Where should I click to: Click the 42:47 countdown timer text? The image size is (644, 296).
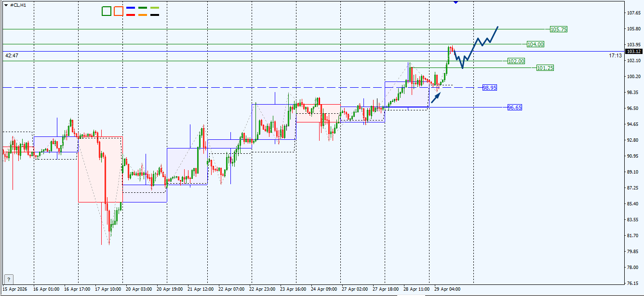pyautogui.click(x=12, y=56)
